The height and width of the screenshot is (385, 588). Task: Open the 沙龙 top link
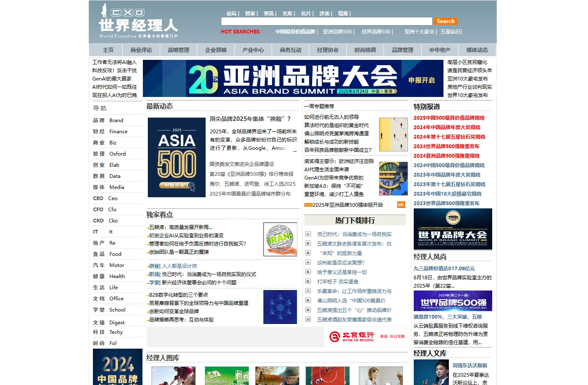point(325,14)
